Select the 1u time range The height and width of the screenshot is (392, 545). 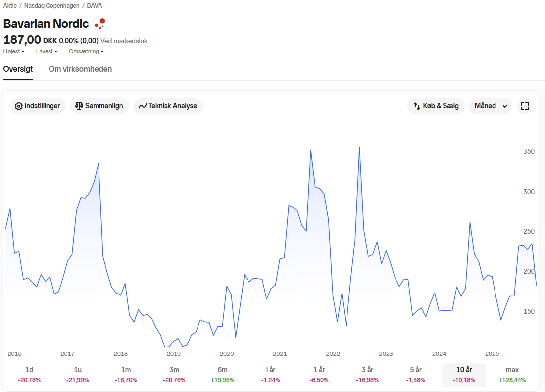(x=78, y=375)
